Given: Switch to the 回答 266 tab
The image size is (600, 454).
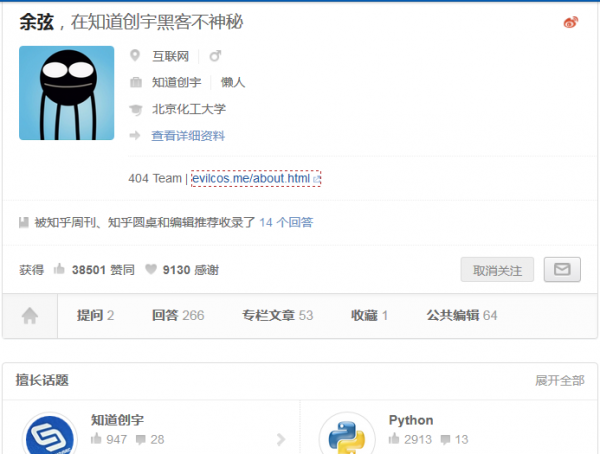Looking at the screenshot, I should [178, 315].
